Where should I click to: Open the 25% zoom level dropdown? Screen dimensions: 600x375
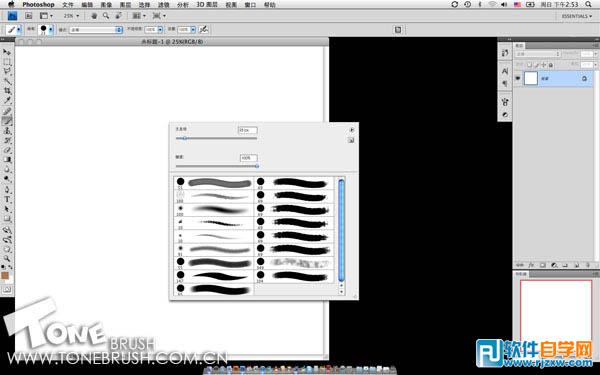pos(72,16)
